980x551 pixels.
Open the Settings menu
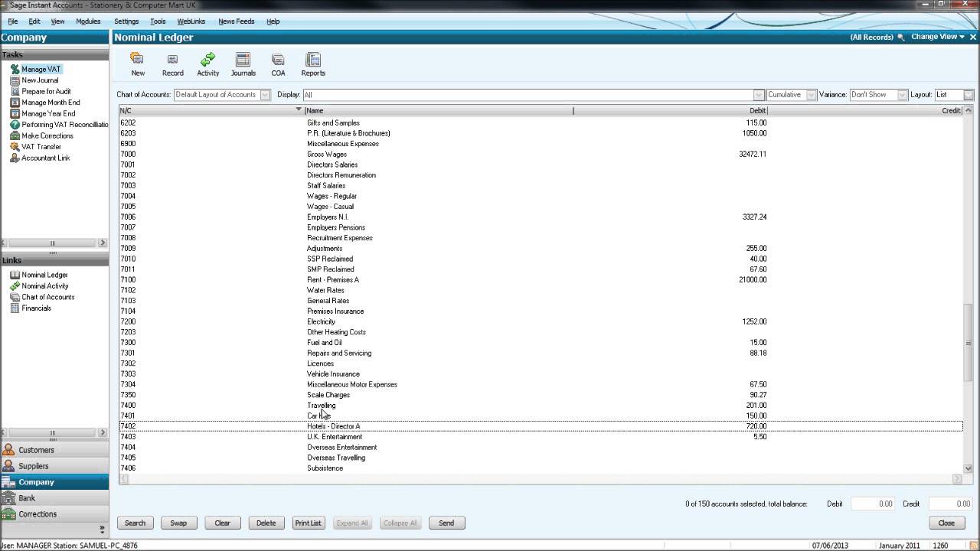[126, 21]
